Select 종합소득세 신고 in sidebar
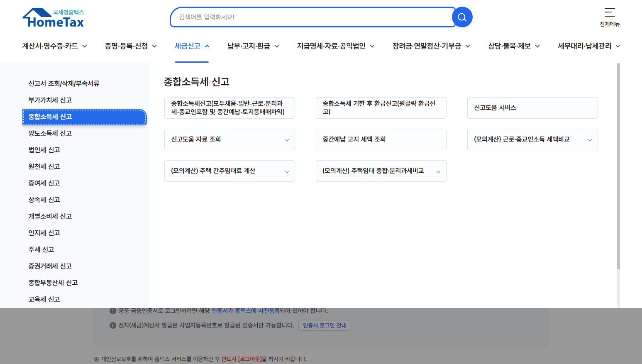Image resolution: width=642 pixels, height=364 pixels. (x=85, y=117)
